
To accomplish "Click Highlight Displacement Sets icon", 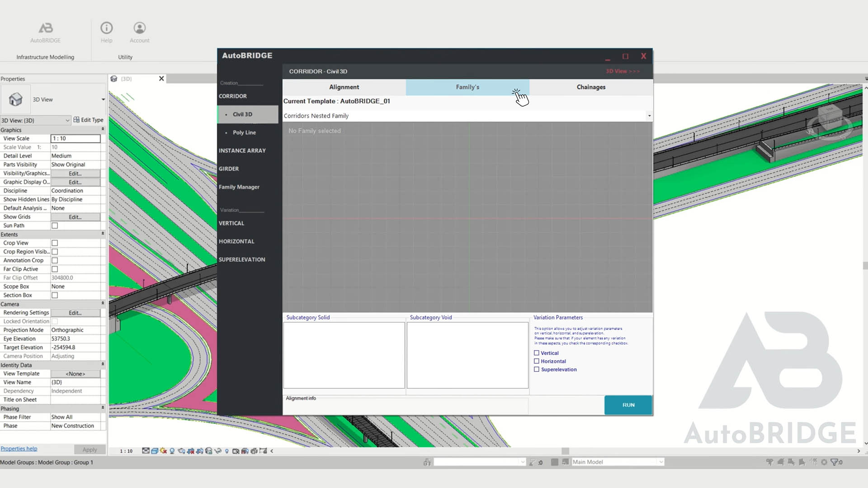I will coord(254,451).
